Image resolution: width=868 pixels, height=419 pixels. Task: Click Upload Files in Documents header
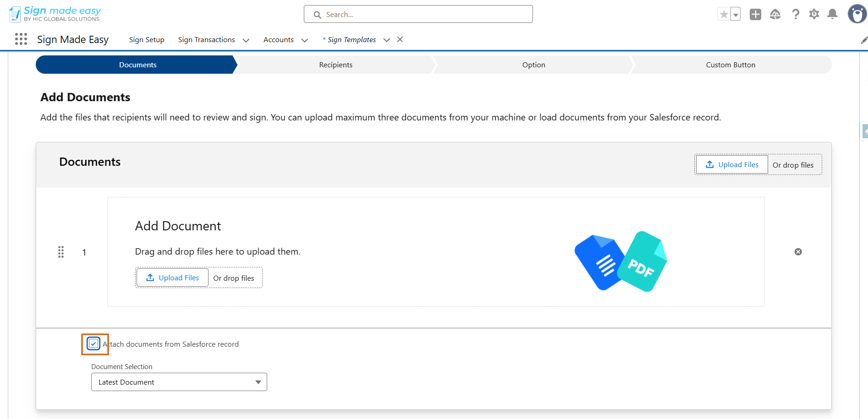[x=732, y=164]
